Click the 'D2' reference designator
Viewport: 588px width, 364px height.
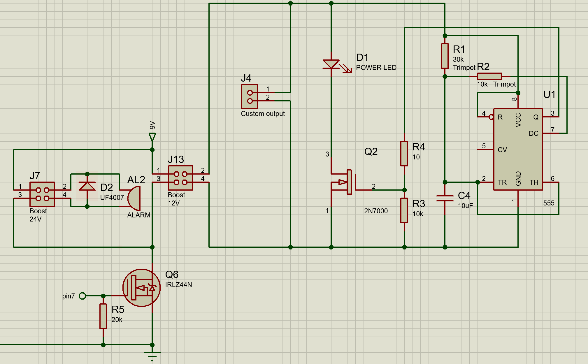106,187
